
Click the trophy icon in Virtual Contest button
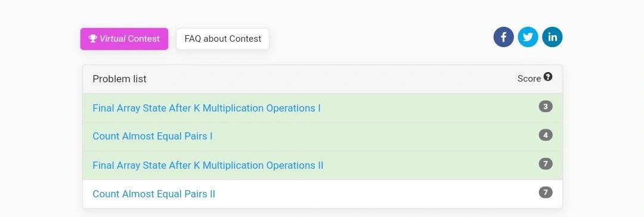93,39
